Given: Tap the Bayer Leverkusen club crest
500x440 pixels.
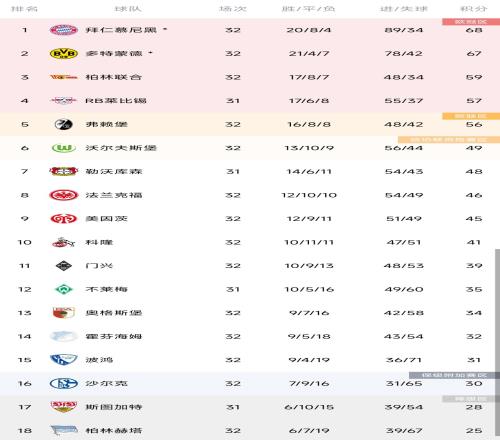Looking at the screenshot, I should [63, 171].
